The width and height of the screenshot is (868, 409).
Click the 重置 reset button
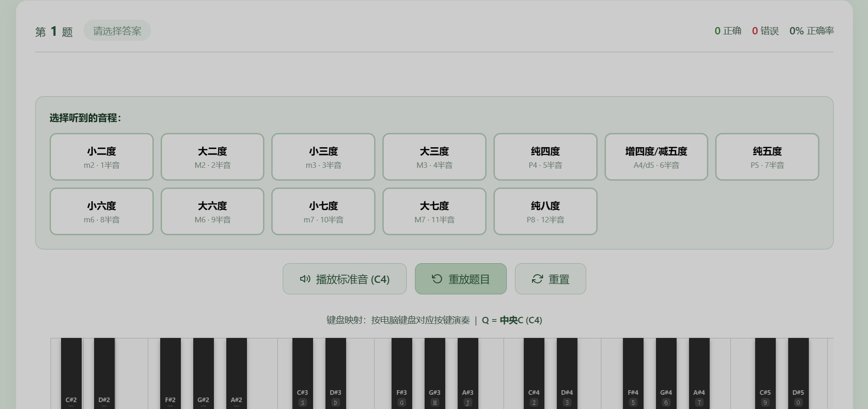pyautogui.click(x=550, y=279)
